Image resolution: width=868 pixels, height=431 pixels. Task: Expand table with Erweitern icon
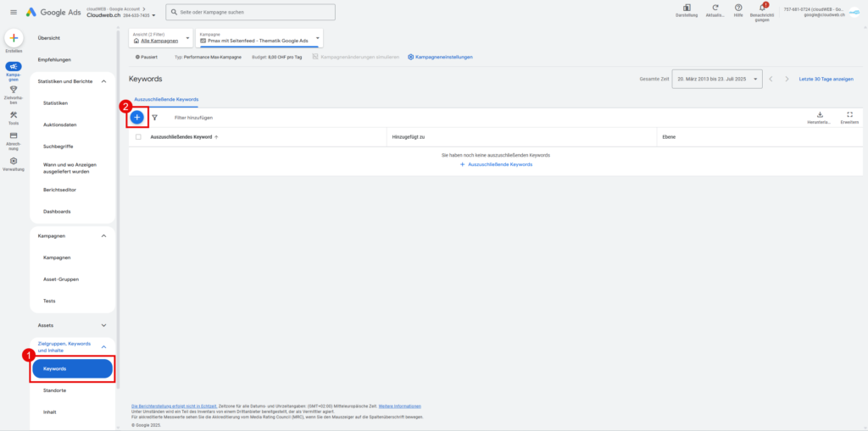click(849, 115)
